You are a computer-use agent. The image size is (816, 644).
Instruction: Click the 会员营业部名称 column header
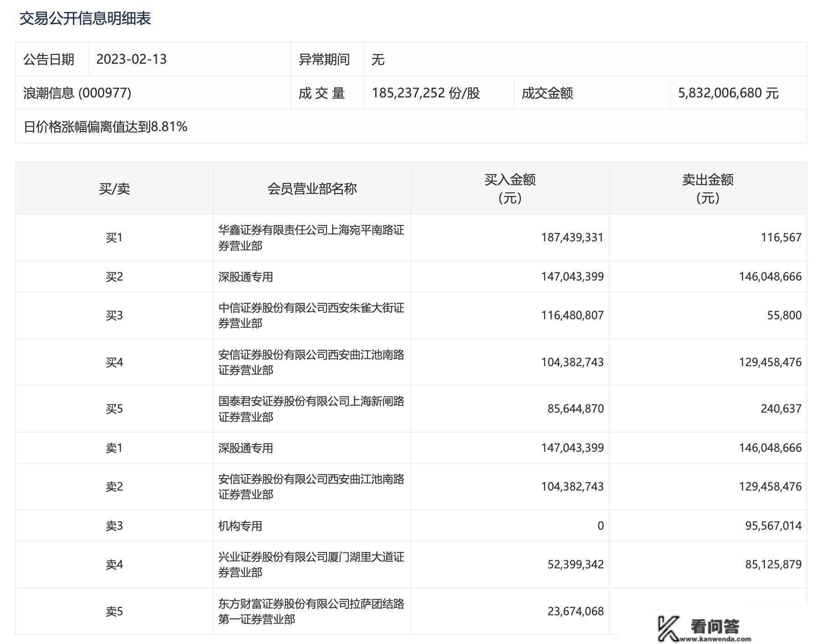pos(312,189)
